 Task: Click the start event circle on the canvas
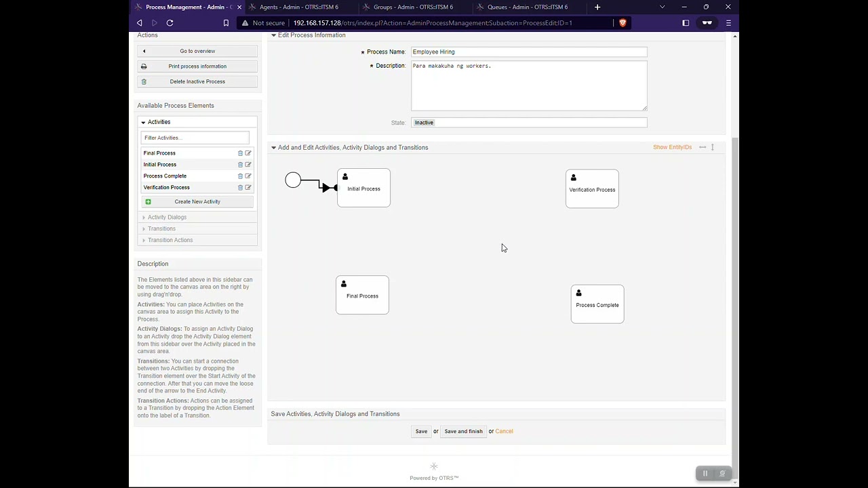click(293, 180)
